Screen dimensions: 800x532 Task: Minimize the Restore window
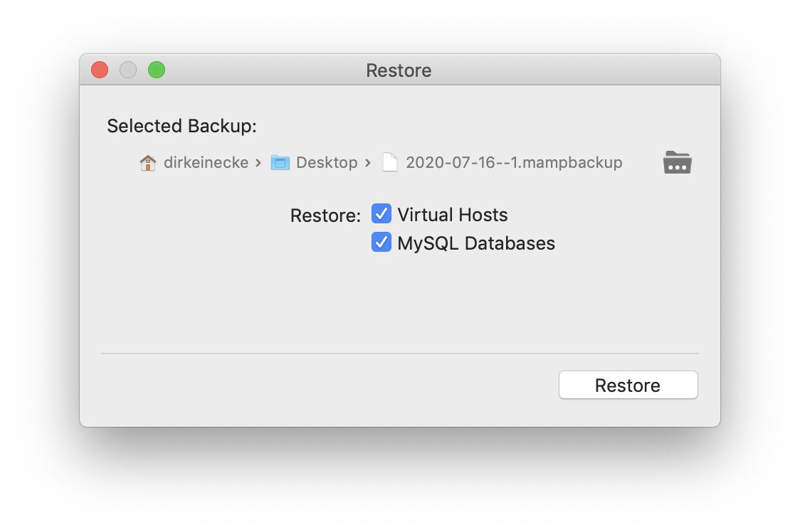tap(128, 70)
